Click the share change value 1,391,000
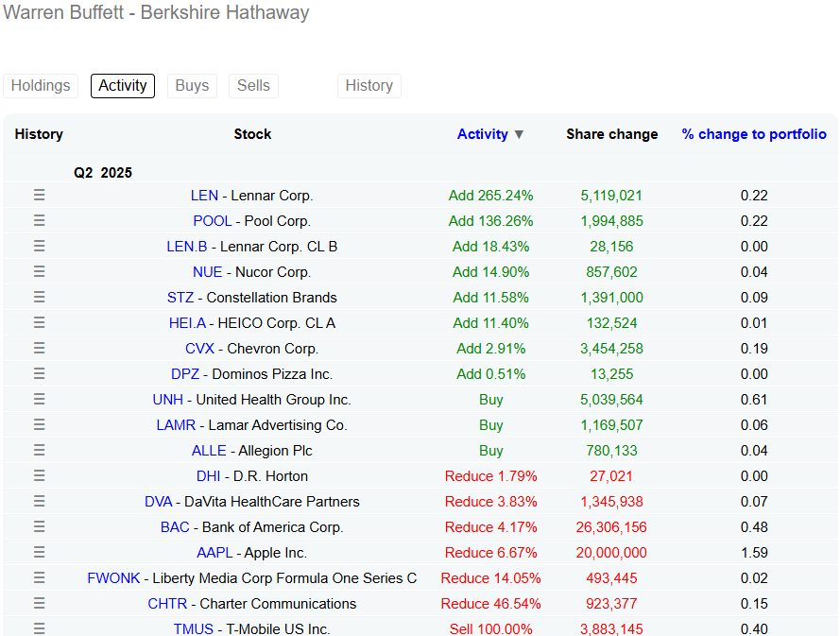The image size is (840, 636). click(x=611, y=298)
